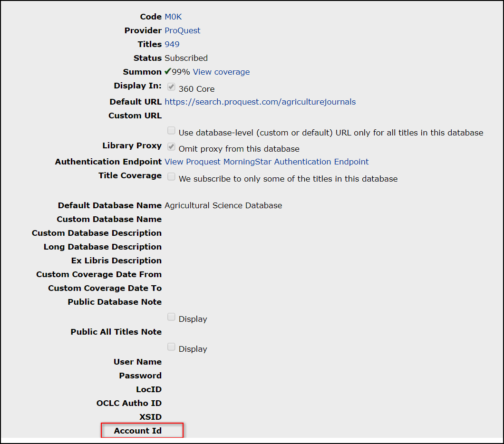Open the View coverage link
504x444 pixels.
[221, 72]
